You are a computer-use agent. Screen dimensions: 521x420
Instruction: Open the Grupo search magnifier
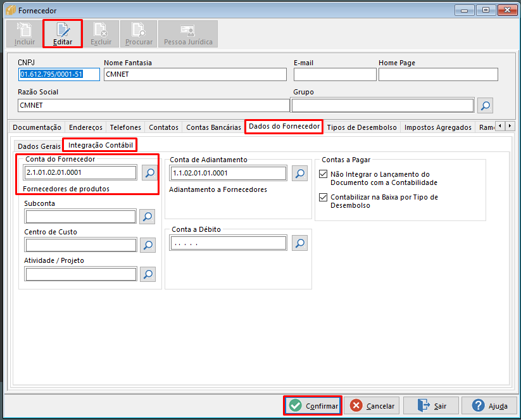coord(485,106)
